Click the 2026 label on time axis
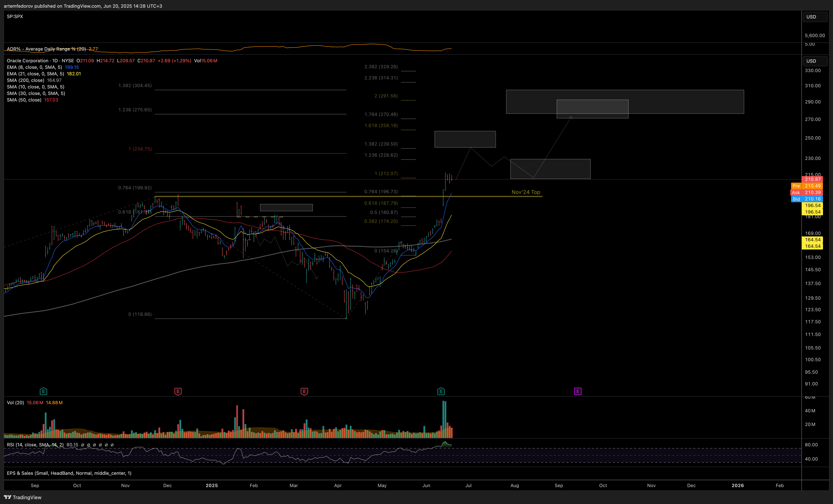 click(x=738, y=485)
